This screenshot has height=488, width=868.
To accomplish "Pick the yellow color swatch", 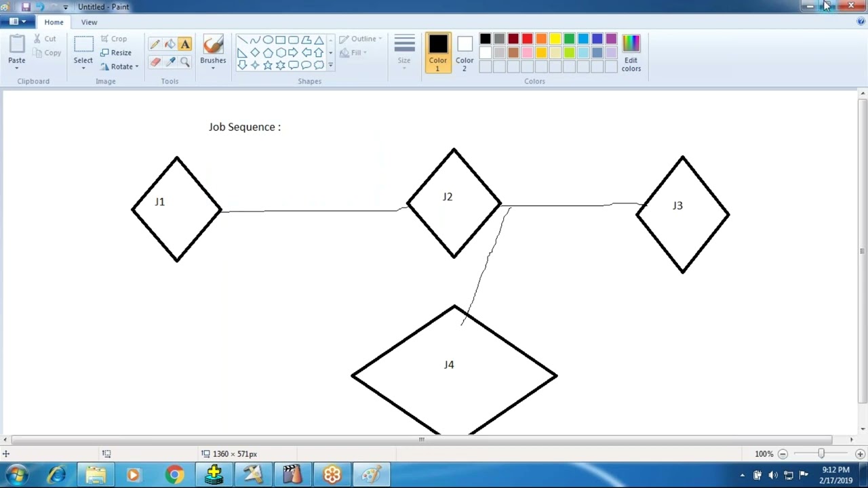I will (555, 39).
